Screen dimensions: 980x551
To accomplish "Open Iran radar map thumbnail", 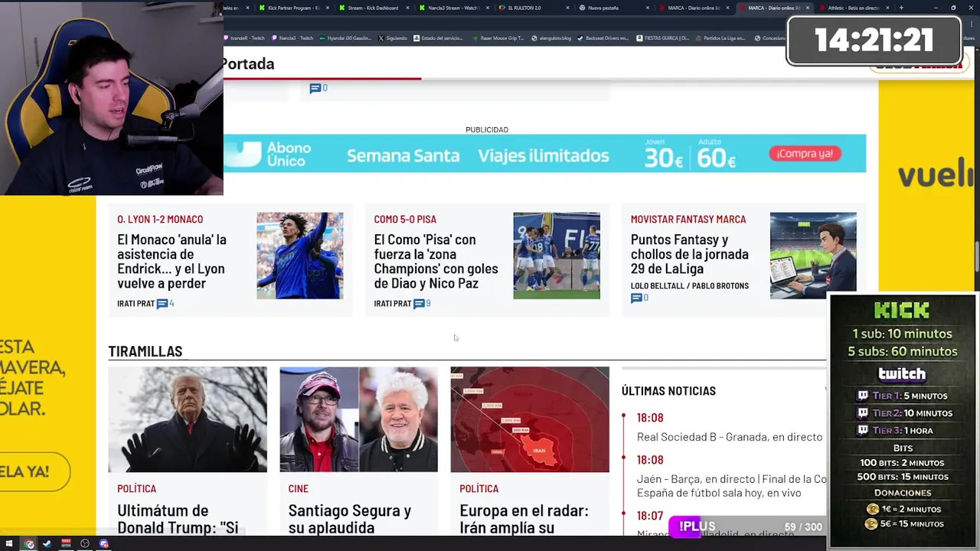I will (530, 419).
